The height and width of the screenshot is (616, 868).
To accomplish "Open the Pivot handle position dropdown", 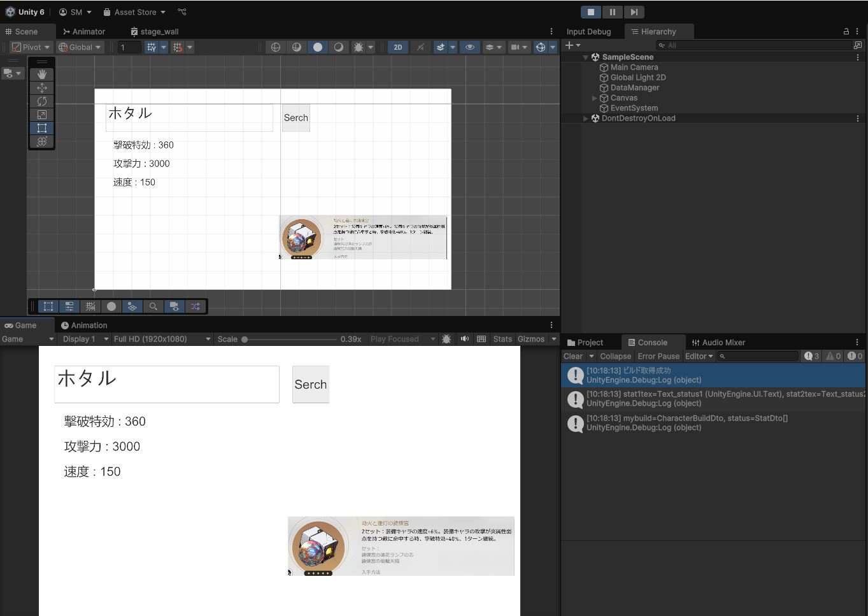I will coord(31,47).
